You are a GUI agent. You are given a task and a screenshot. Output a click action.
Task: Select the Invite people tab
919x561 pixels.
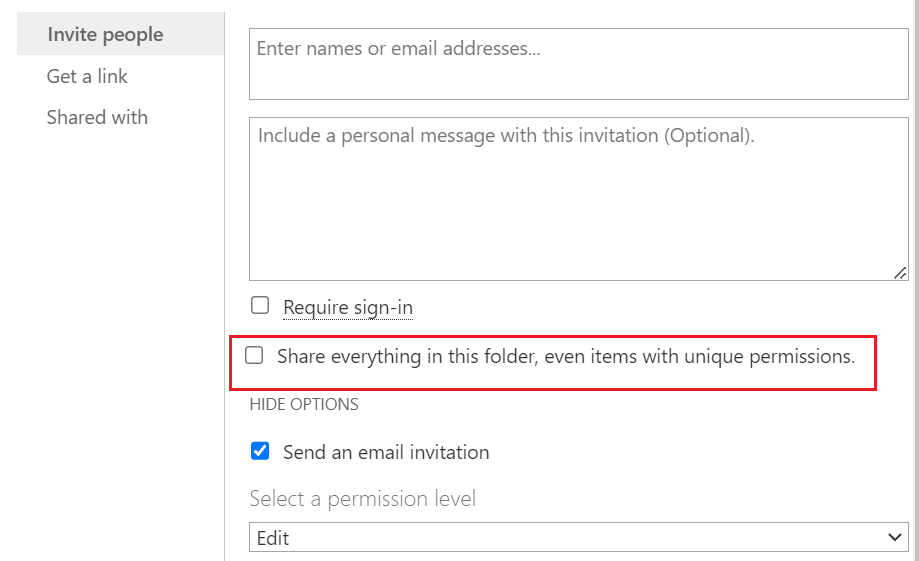click(105, 35)
